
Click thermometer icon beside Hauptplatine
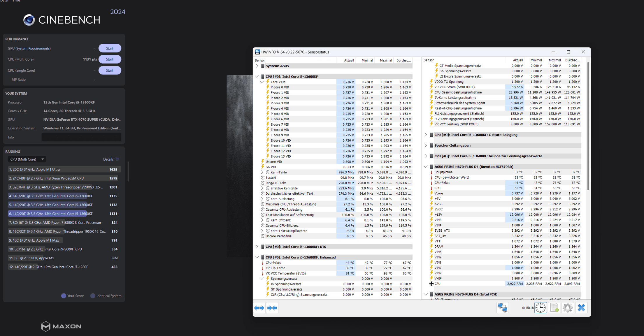[x=431, y=172]
